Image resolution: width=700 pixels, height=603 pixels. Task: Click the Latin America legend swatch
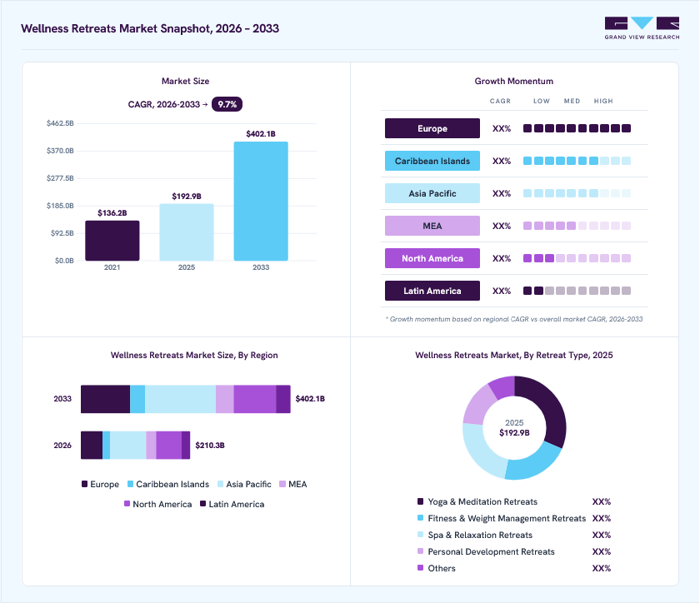tap(202, 503)
